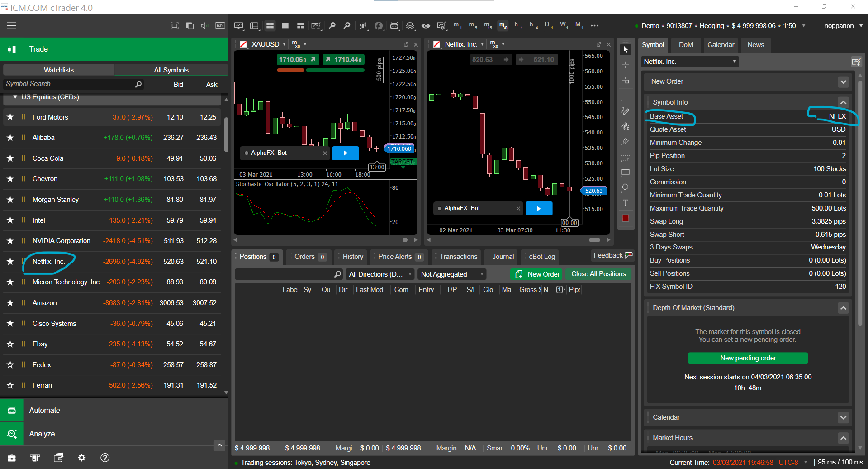868x469 pixels.
Task: Open Feedback button
Action: point(612,255)
